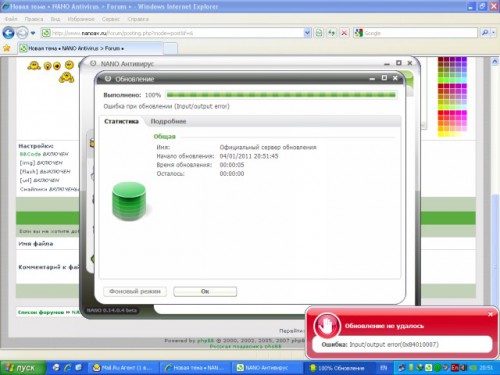The image size is (500, 375).
Task: Open NANO Антивирус taskbar button
Action: click(x=267, y=368)
